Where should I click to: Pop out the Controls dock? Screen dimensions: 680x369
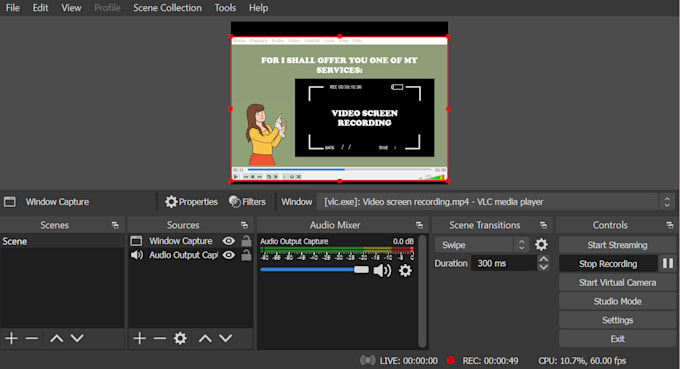tap(670, 225)
